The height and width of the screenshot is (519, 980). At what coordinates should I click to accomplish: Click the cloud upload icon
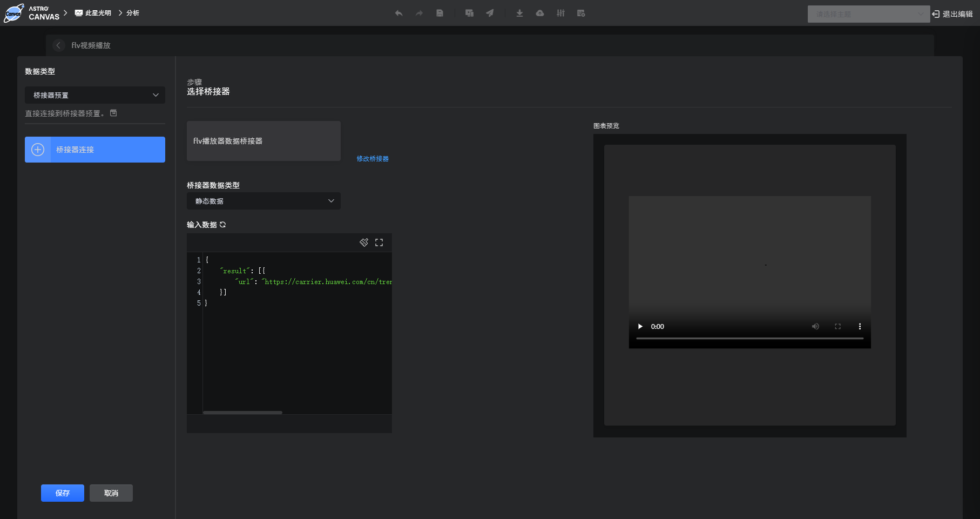540,14
